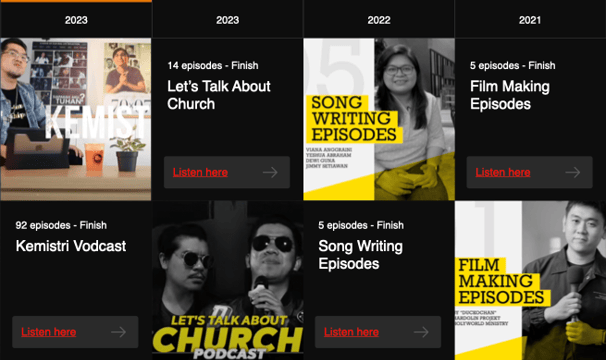The width and height of the screenshot is (606, 360).
Task: Click the Let's Talk About Church title
Action: pyautogui.click(x=219, y=95)
